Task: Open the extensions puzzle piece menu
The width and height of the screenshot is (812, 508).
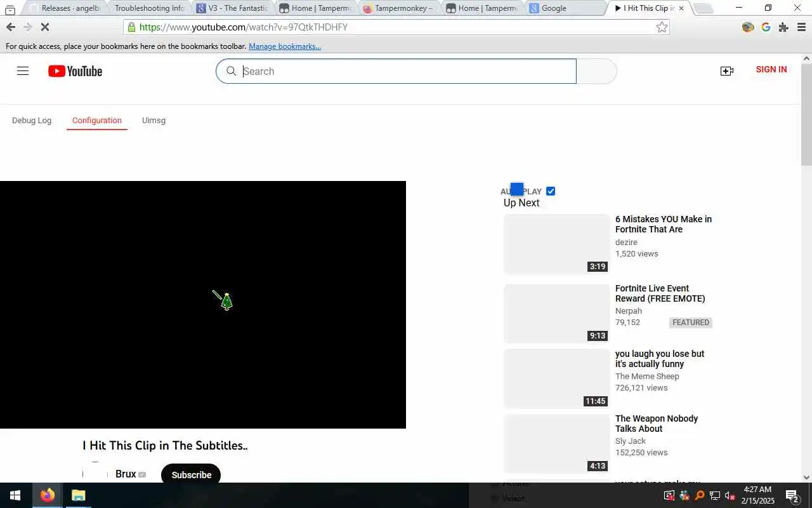Action: point(783,27)
